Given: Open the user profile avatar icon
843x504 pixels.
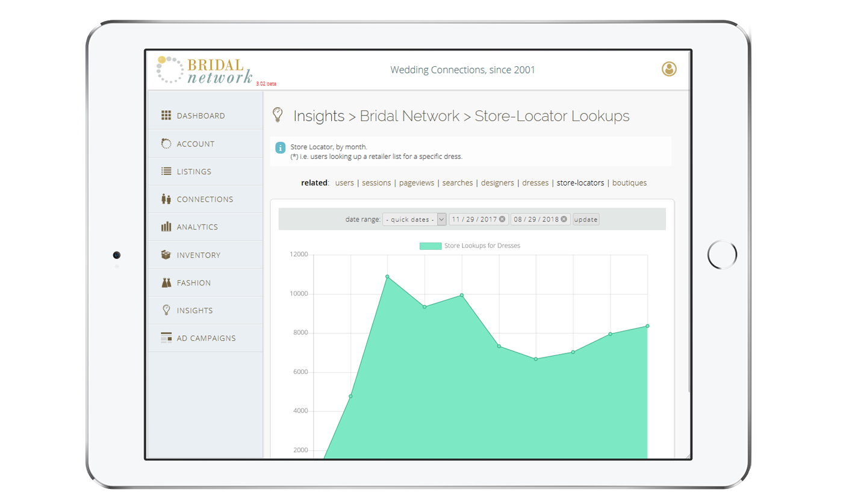Looking at the screenshot, I should [x=669, y=69].
